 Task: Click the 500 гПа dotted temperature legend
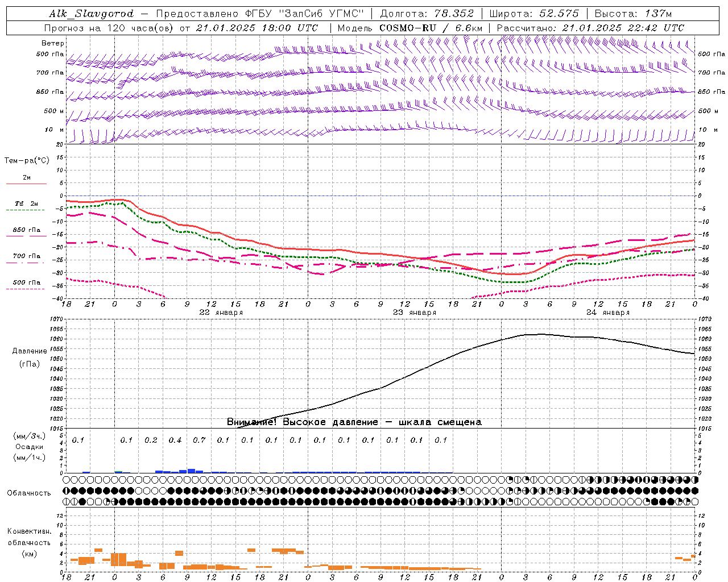coord(26,285)
